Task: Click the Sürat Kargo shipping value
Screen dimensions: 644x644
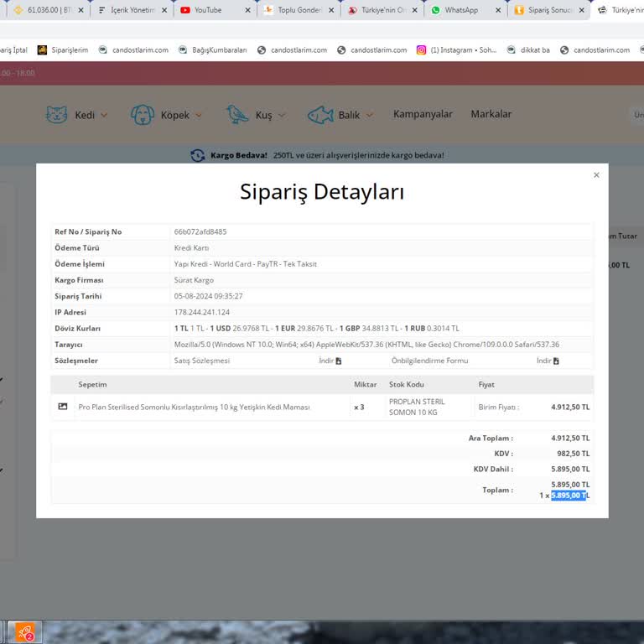Action: pyautogui.click(x=194, y=280)
